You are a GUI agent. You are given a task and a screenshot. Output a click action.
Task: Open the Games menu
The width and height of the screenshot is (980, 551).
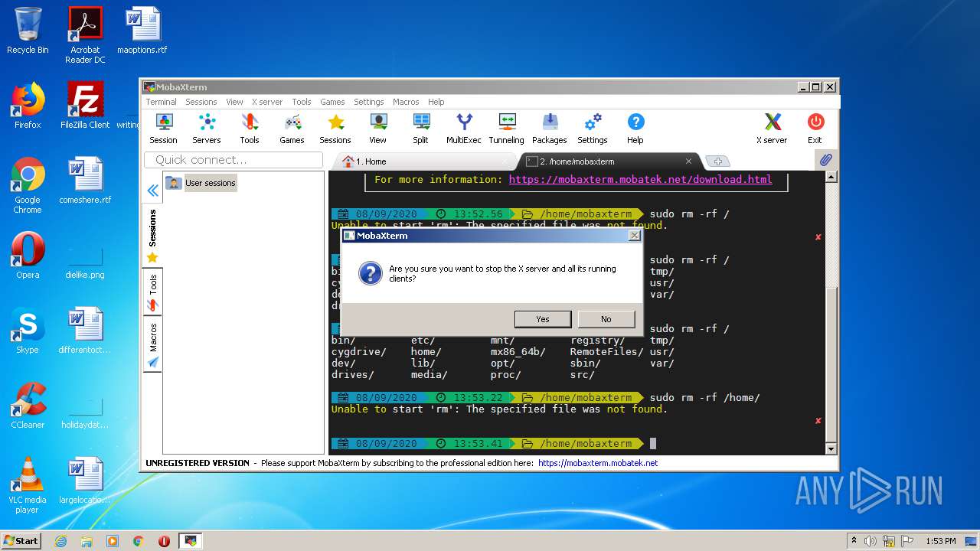(332, 102)
